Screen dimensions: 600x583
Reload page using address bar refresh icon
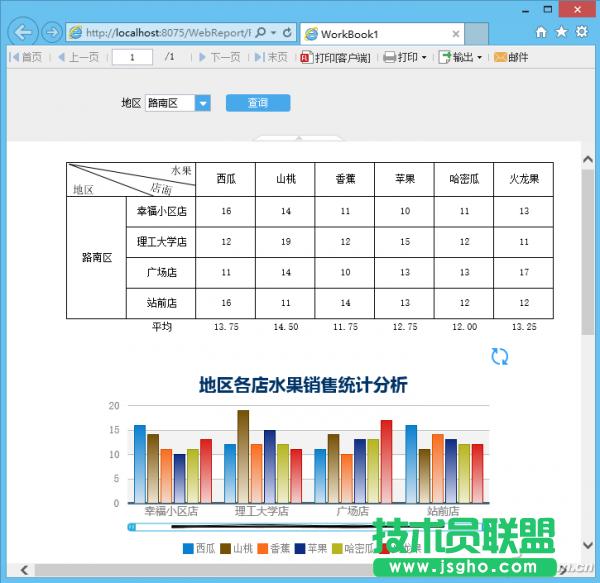(x=288, y=32)
